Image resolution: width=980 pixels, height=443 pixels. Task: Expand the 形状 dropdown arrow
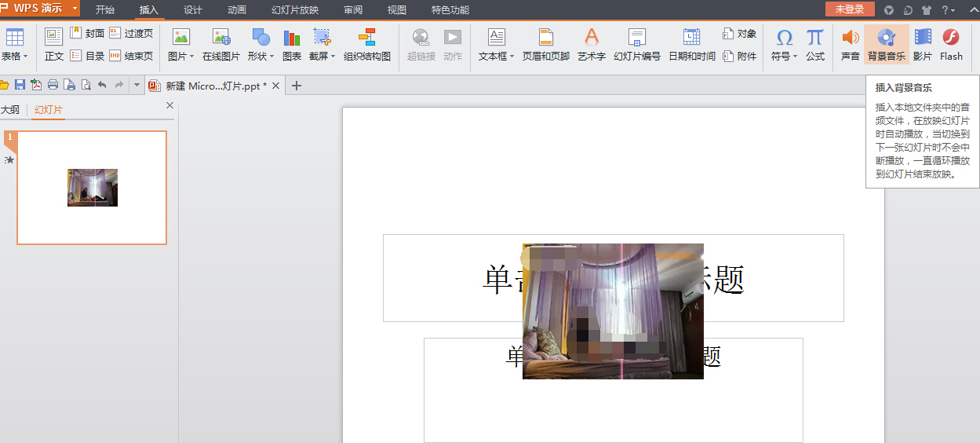pyautogui.click(x=271, y=57)
